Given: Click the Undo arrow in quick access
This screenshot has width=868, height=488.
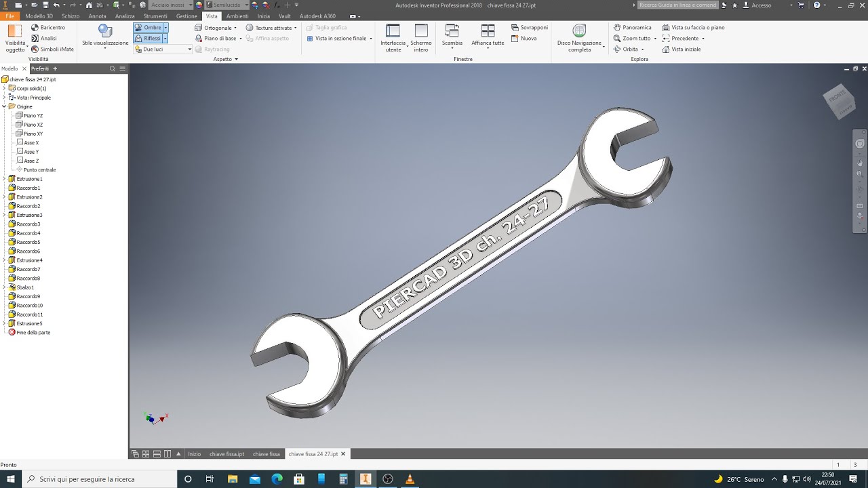Looking at the screenshot, I should pos(56,5).
